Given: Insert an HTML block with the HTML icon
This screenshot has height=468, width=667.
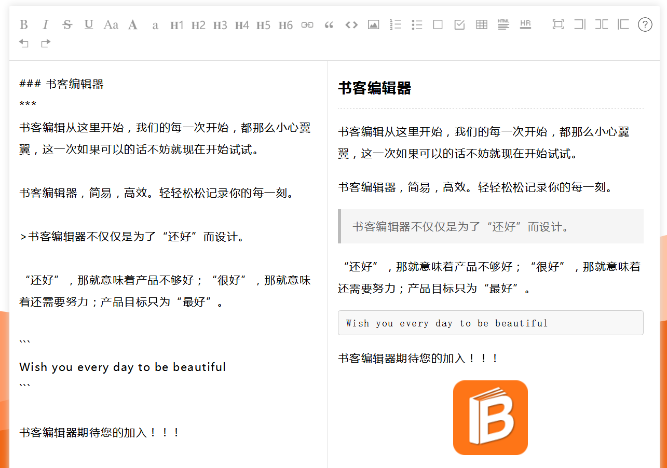Looking at the screenshot, I should pyautogui.click(x=503, y=24).
